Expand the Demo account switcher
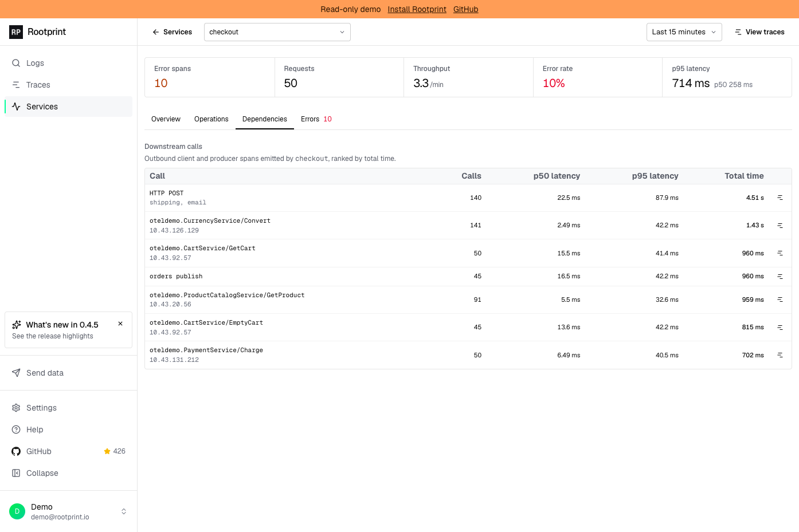 68,511
